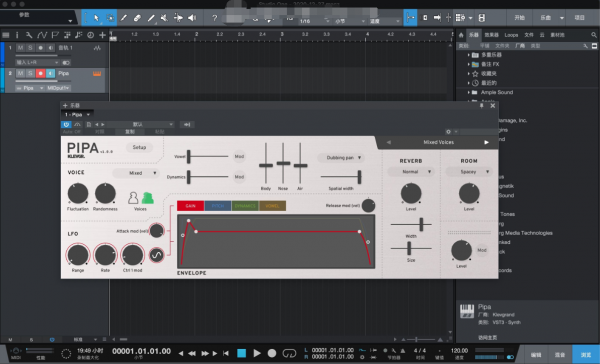Open the wrench track options icon
The image size is (600, 364).
pos(29,35)
